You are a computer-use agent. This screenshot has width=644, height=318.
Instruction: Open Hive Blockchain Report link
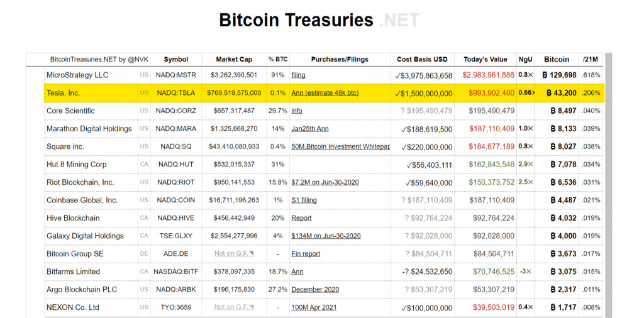click(x=301, y=218)
